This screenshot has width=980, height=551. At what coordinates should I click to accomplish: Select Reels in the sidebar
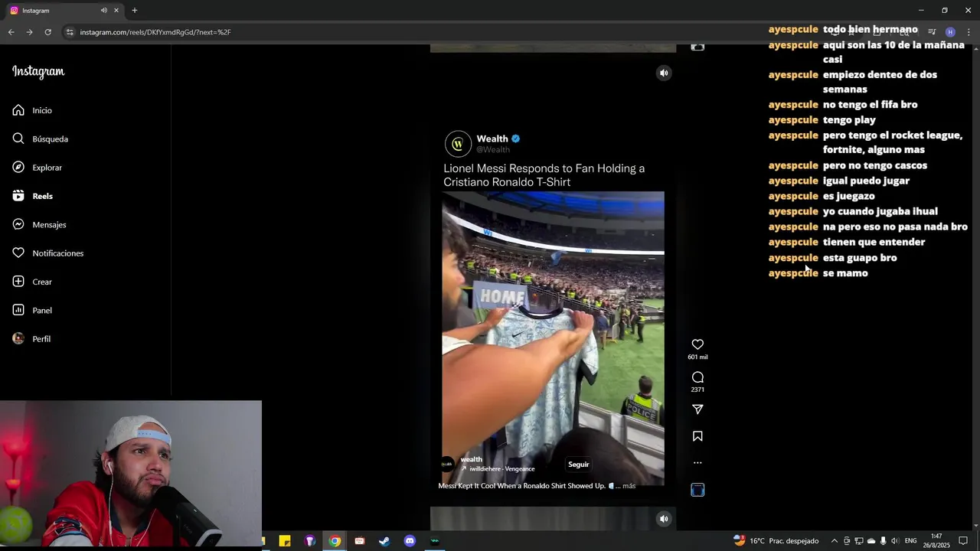(32, 196)
